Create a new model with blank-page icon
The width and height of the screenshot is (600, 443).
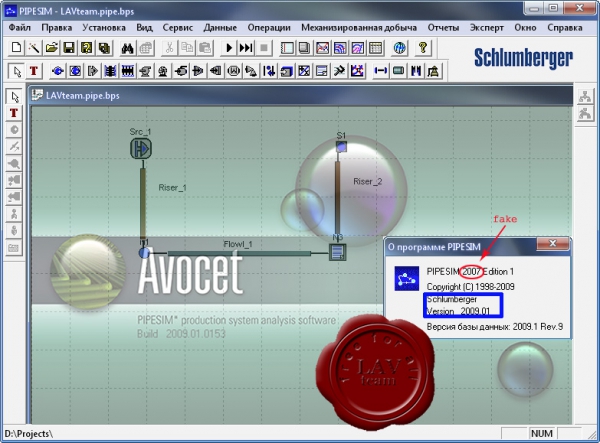(16, 48)
